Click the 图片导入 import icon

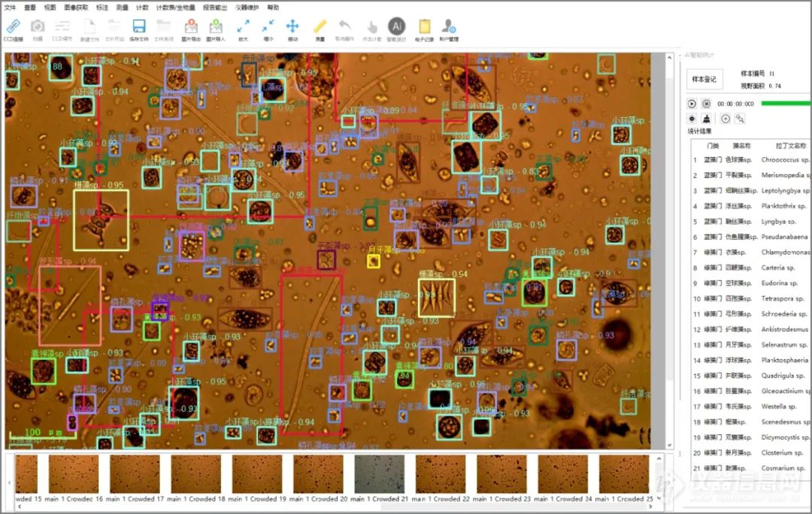click(x=216, y=26)
